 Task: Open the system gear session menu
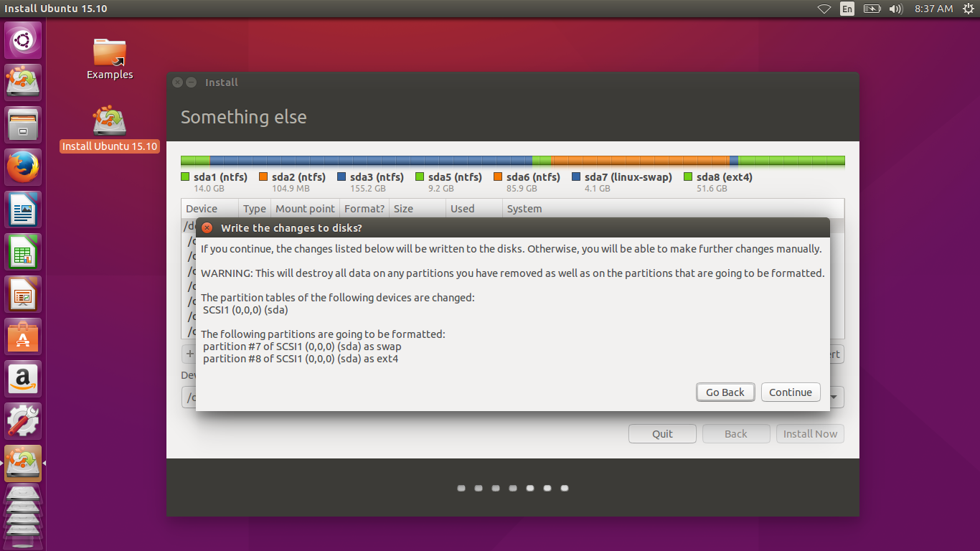pyautogui.click(x=969, y=9)
